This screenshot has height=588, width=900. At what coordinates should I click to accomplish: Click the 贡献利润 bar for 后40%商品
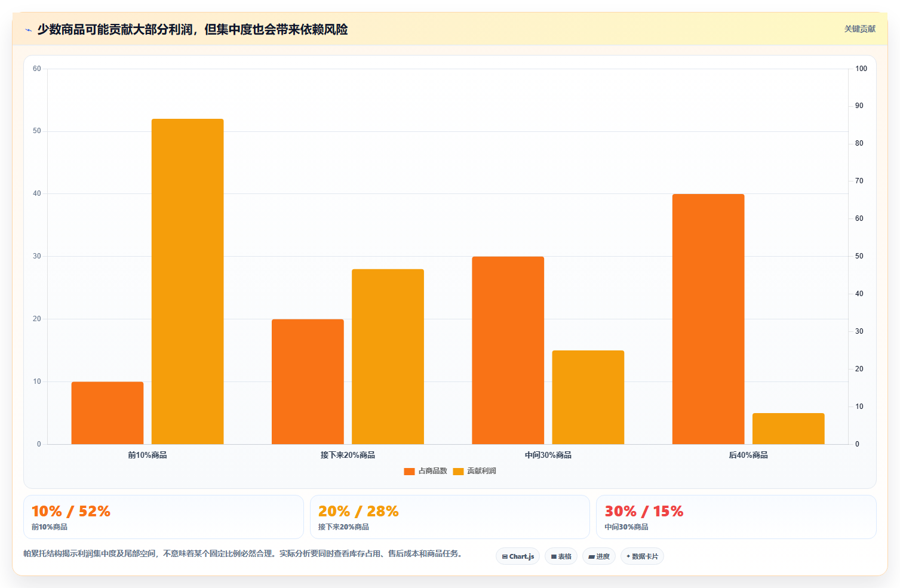tap(788, 429)
